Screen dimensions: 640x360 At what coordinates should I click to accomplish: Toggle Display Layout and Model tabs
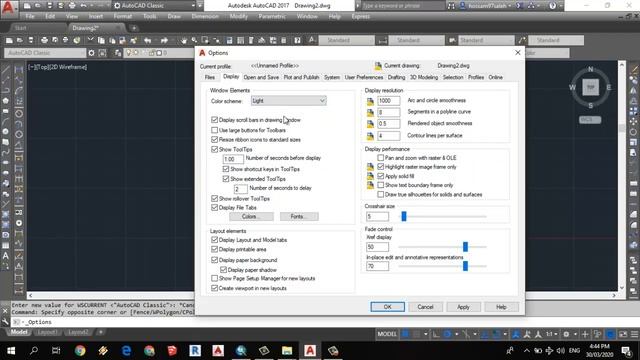coord(214,240)
